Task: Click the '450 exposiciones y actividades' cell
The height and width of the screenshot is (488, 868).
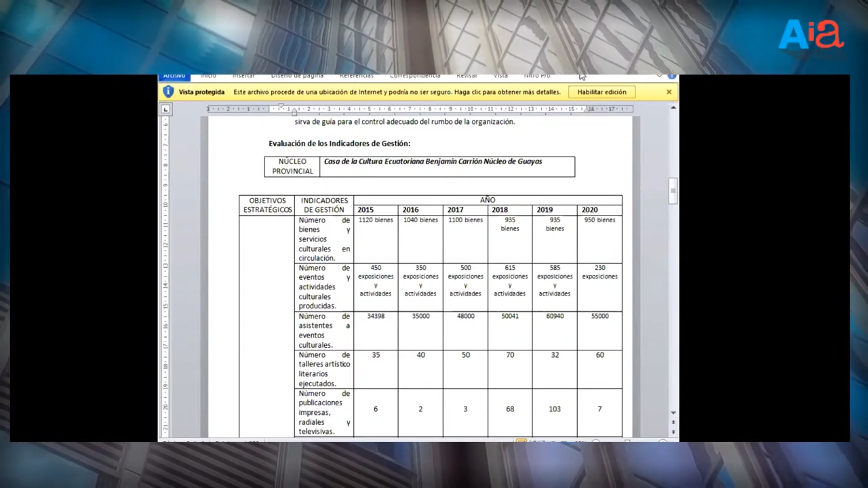Action: point(376,287)
